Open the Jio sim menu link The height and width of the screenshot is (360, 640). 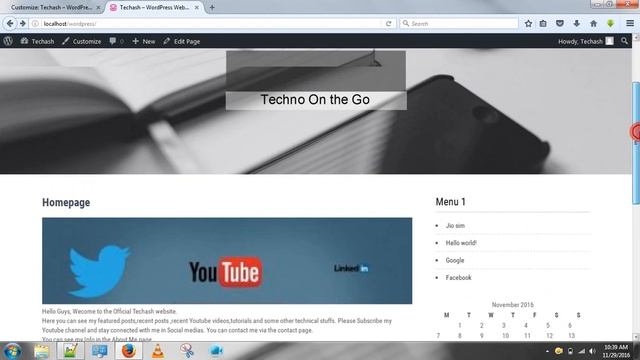[x=455, y=226]
